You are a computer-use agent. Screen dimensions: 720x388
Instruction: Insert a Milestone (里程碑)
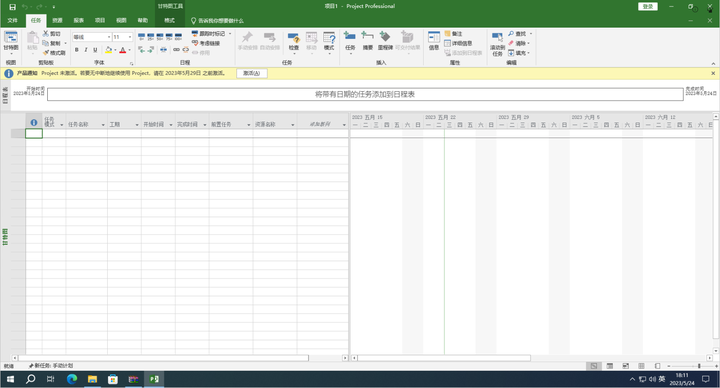385,40
